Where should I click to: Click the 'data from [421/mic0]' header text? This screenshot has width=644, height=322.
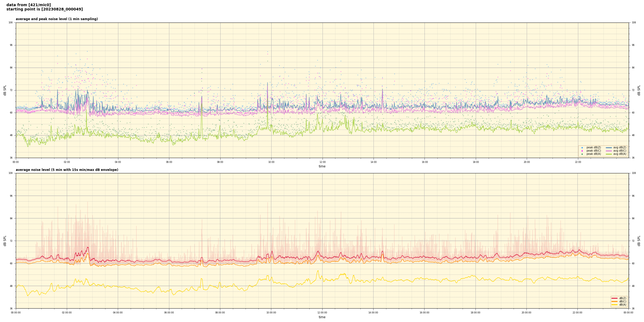pos(28,5)
